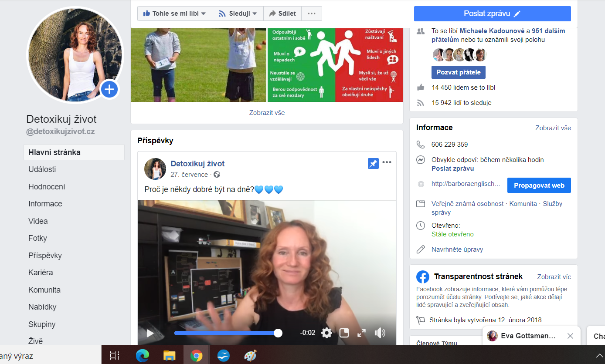Click Poslat zprávu link in Informace
This screenshot has height=364, width=605.
click(452, 169)
